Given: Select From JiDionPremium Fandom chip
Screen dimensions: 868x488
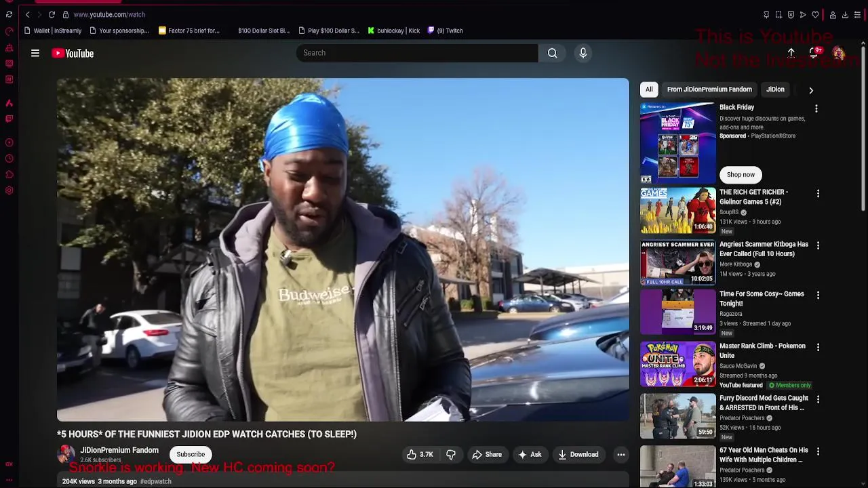Looking at the screenshot, I should 709,89.
